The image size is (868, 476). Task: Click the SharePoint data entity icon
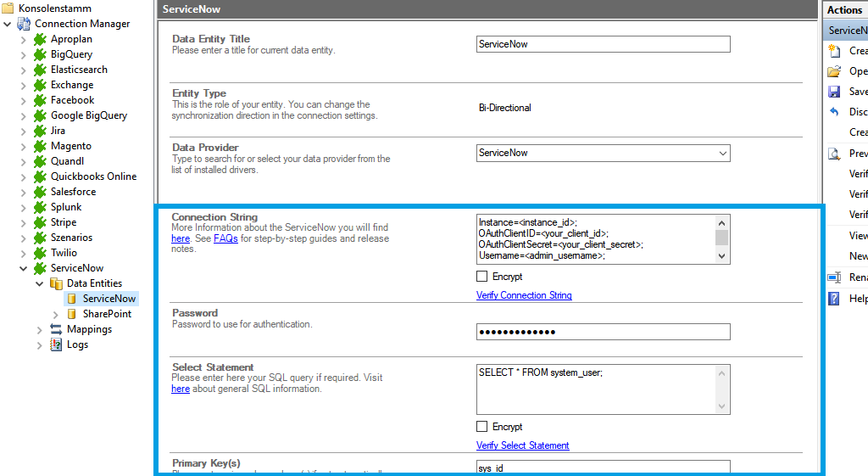coord(72,314)
